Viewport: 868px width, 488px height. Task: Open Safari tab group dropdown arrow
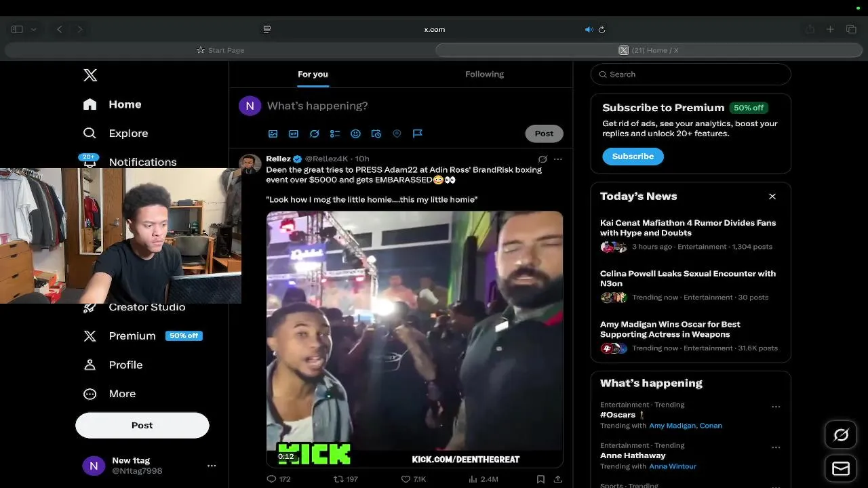(x=33, y=29)
